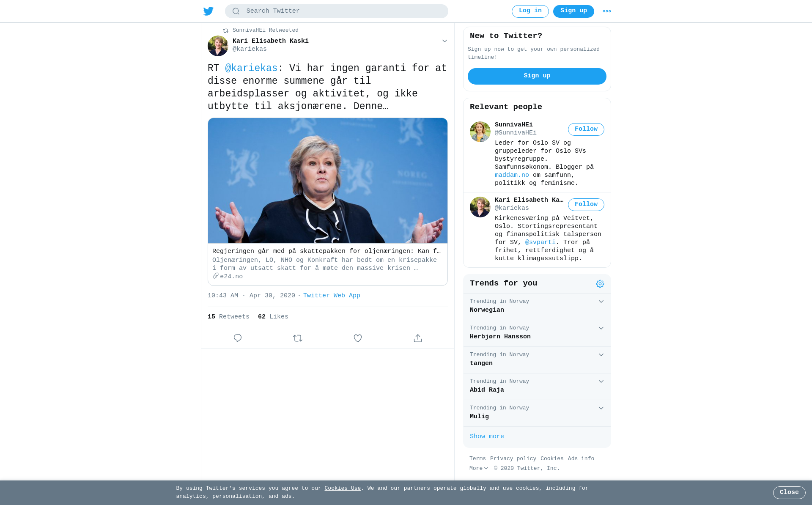Open the More footer dropdown

coord(479,469)
